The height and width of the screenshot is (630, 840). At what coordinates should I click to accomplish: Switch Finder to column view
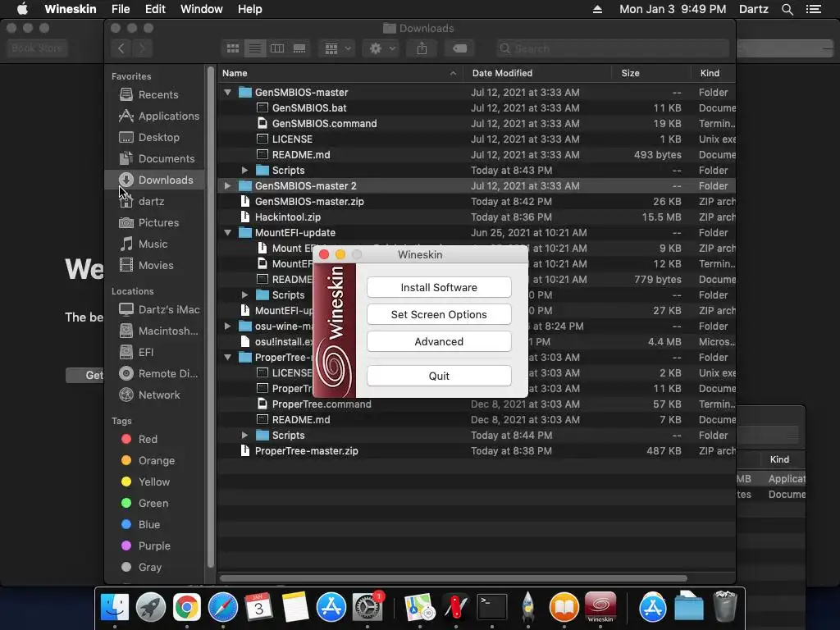(x=277, y=48)
